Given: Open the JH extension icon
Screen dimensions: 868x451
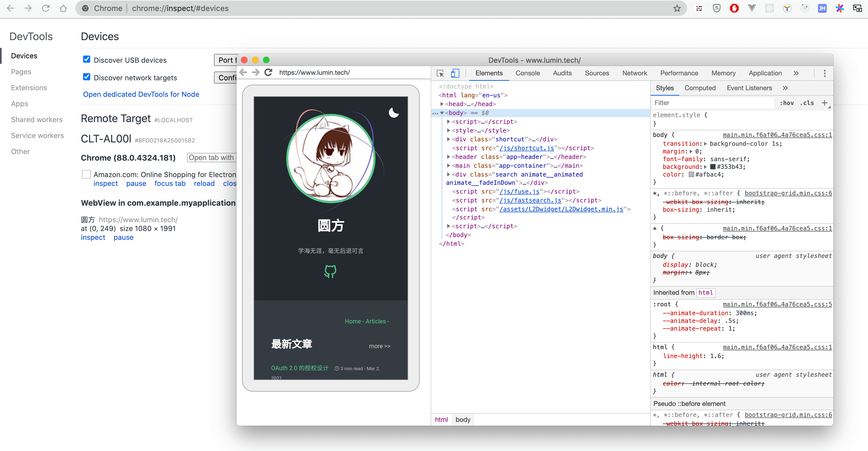Looking at the screenshot, I should coord(822,8).
